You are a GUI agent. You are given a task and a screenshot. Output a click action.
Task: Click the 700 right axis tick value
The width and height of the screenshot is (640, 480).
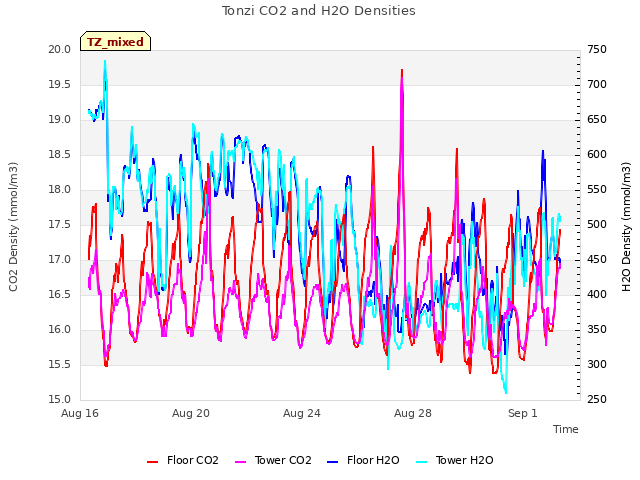click(597, 84)
